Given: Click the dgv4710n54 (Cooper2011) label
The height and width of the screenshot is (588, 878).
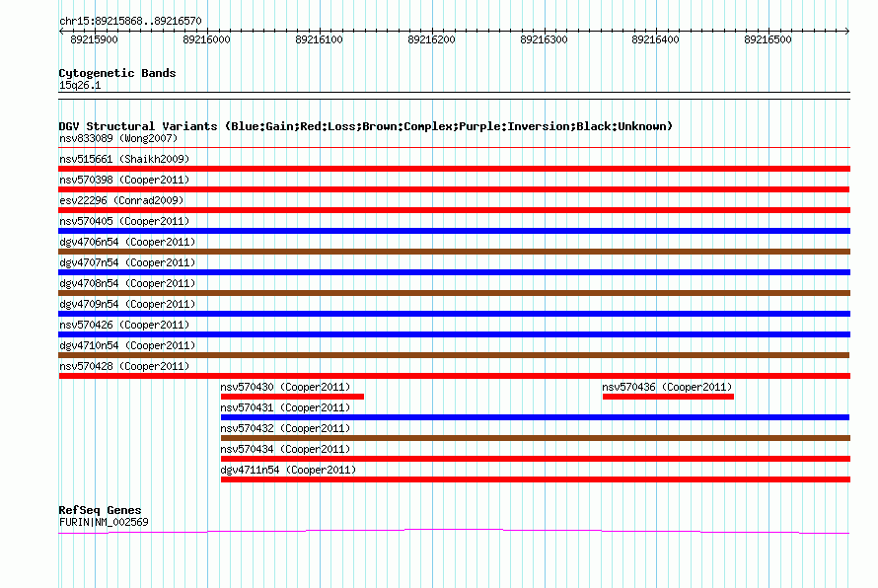Looking at the screenshot, I should click(127, 345).
